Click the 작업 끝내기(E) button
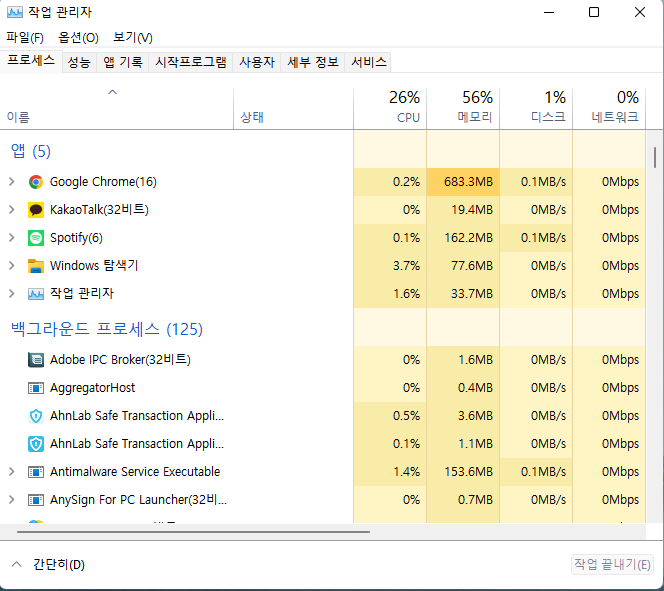The image size is (664, 591). point(612,564)
